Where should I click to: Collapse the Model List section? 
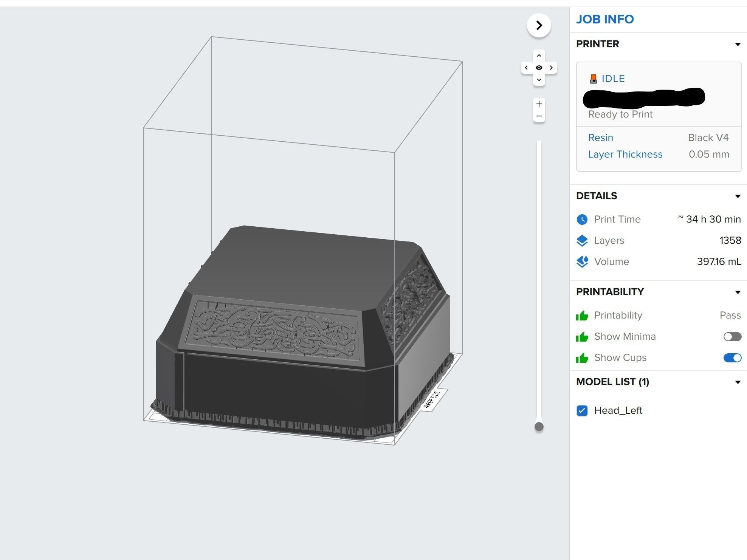[x=738, y=382]
